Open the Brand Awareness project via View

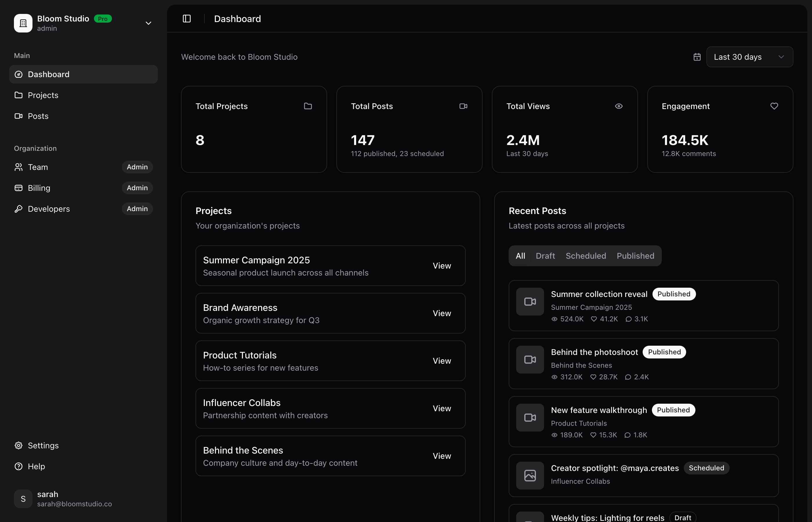coord(442,313)
